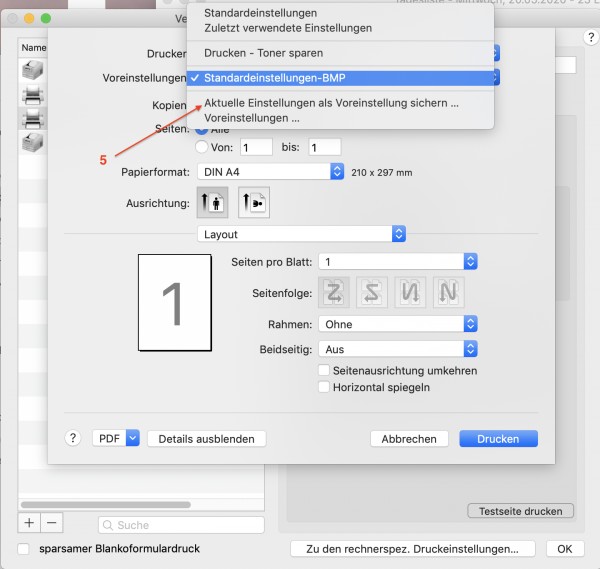Add a printer with the plus button
Image resolution: width=600 pixels, height=569 pixels.
[x=29, y=523]
